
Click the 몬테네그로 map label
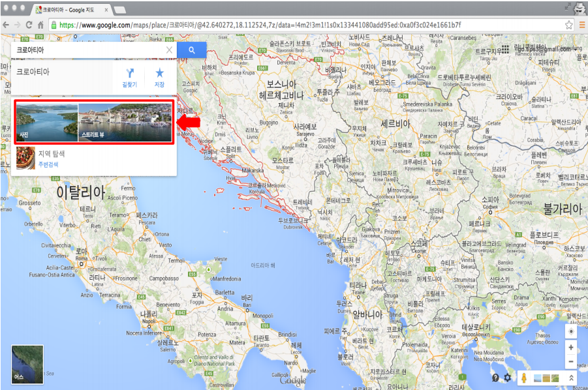(x=338, y=200)
